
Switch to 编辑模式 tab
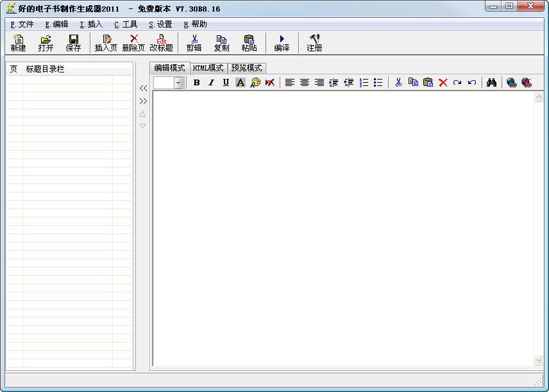(x=170, y=68)
